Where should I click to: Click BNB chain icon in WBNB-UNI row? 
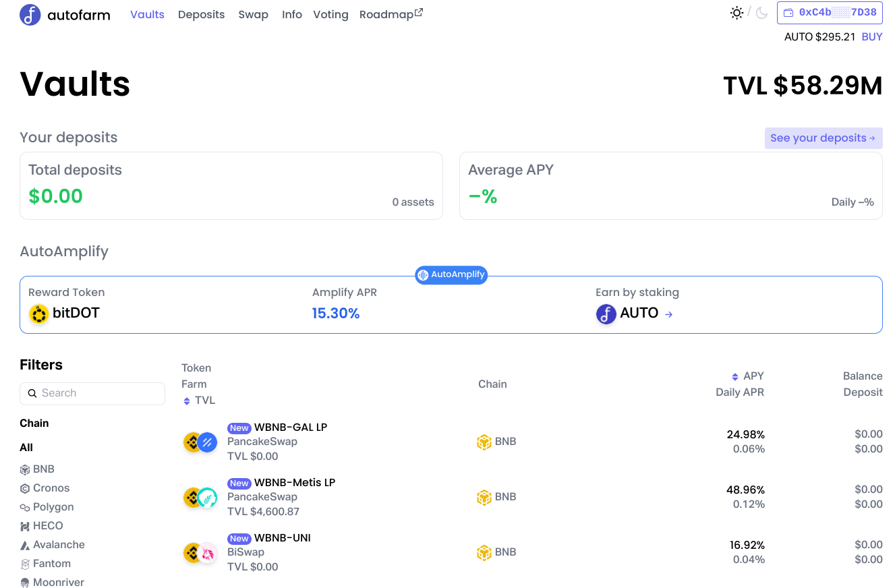pos(484,552)
